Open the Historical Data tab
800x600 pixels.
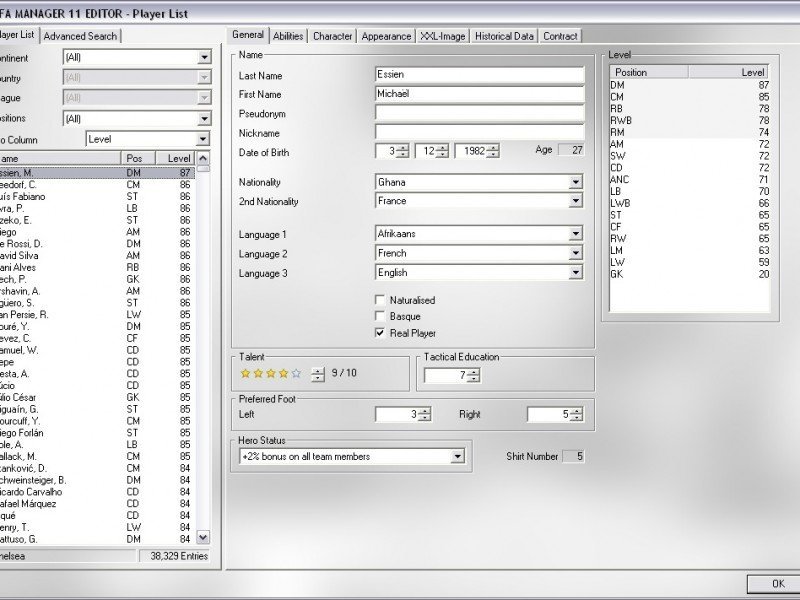click(x=504, y=36)
